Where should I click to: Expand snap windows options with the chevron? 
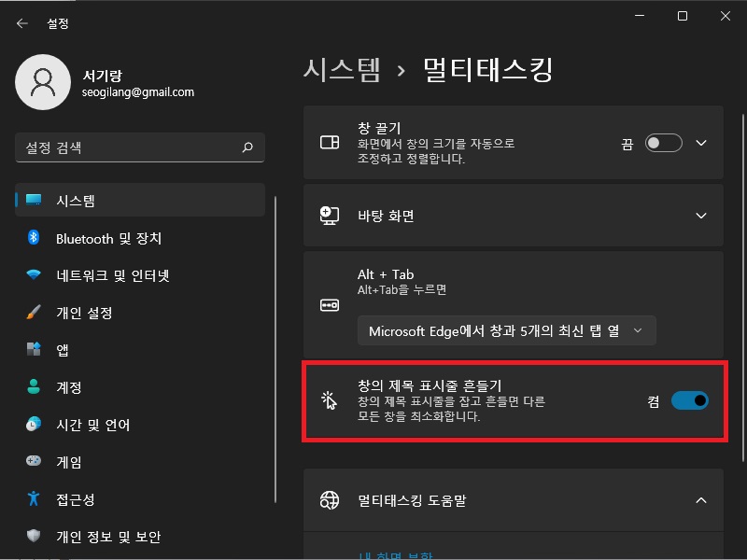(701, 142)
